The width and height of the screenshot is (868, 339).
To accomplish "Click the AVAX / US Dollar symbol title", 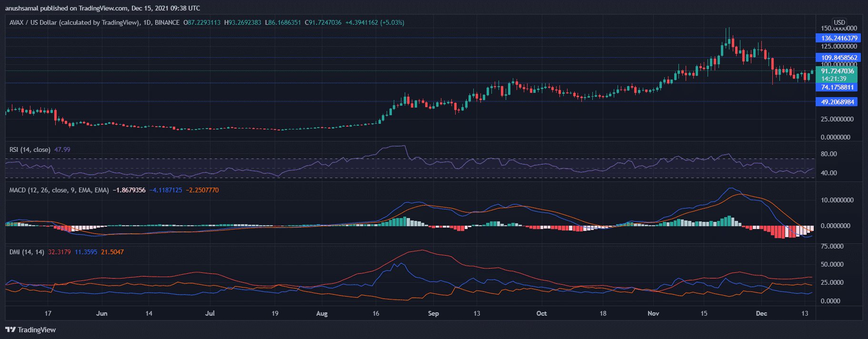I will [x=74, y=22].
